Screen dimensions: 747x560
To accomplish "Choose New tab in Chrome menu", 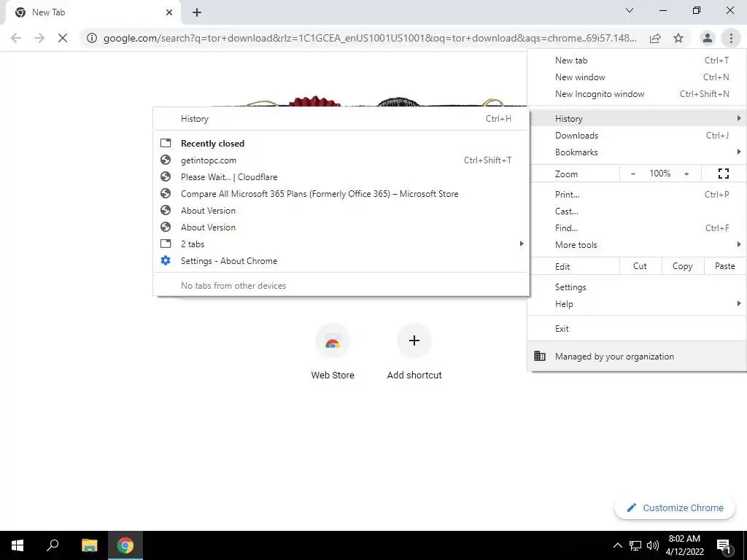I will click(637, 61).
